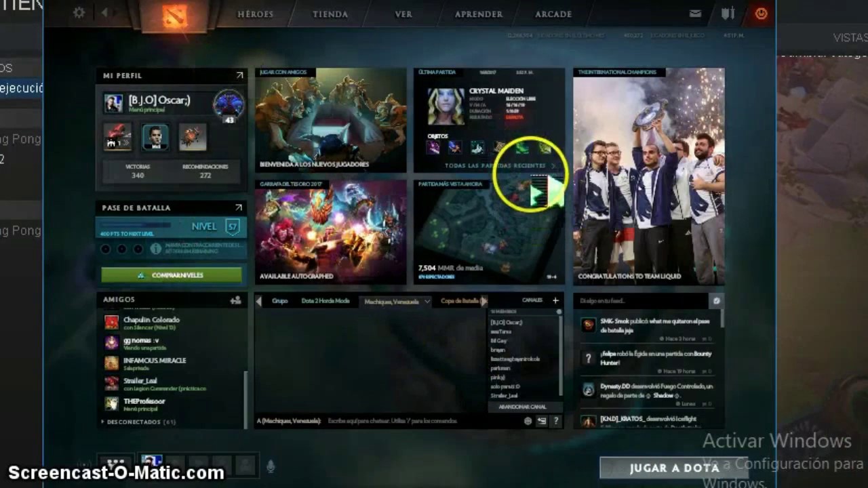Open the Jugar con Amigos banner
The width and height of the screenshot is (868, 488).
[x=331, y=120]
